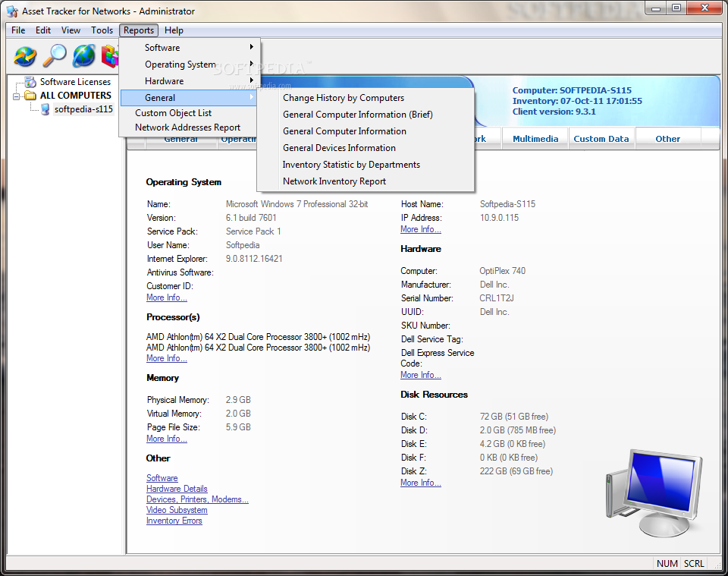Expand the Software reports submenu arrow
This screenshot has width=728, height=576.
pos(251,47)
